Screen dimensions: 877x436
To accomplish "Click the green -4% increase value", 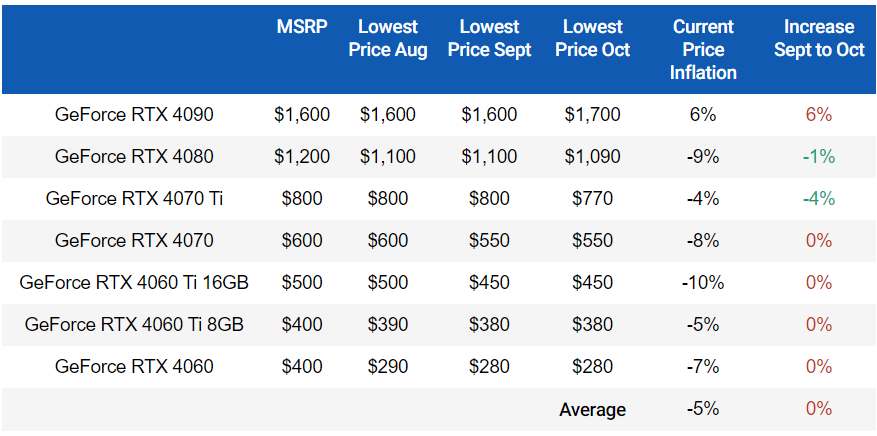I will click(819, 198).
